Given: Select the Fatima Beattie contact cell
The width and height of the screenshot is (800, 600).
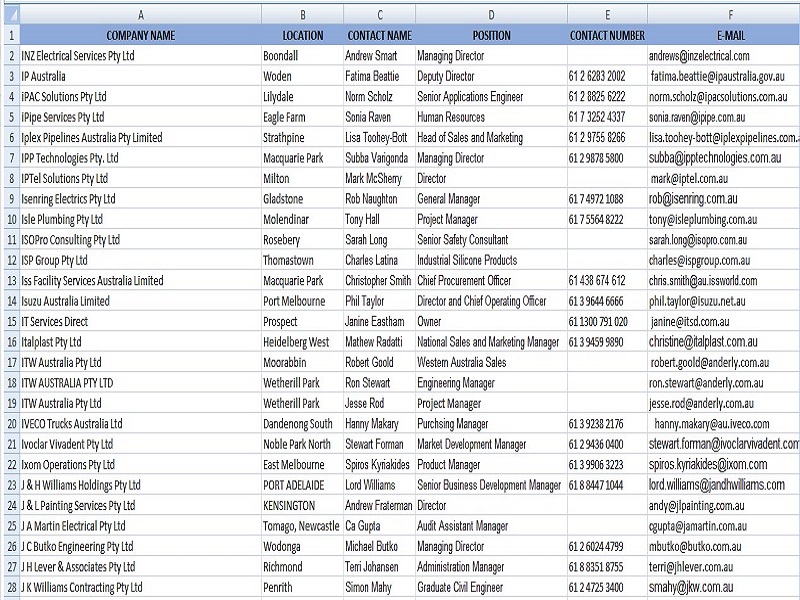Looking at the screenshot, I should click(380, 76).
